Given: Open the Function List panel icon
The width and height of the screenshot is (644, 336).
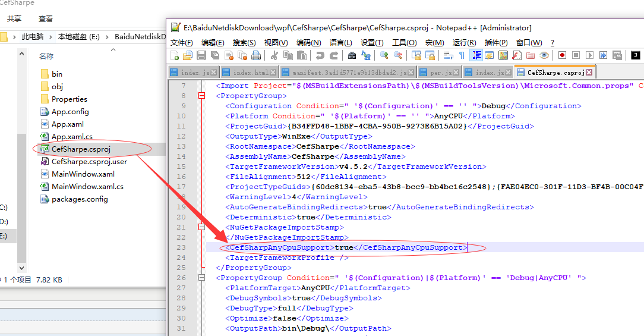Looking at the screenshot, I should pyautogui.click(x=517, y=55).
